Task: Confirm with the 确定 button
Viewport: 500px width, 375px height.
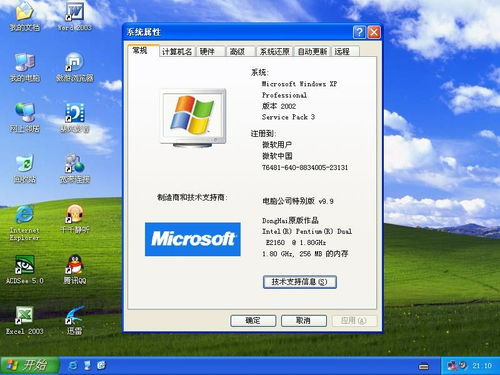Action: (253, 321)
